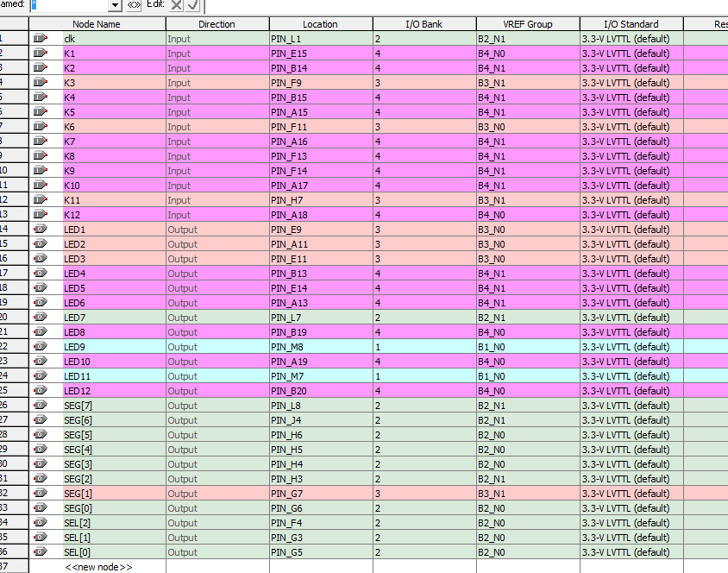The height and width of the screenshot is (573, 728).
Task: Select location cell PIN_B20
Action: pyautogui.click(x=321, y=391)
